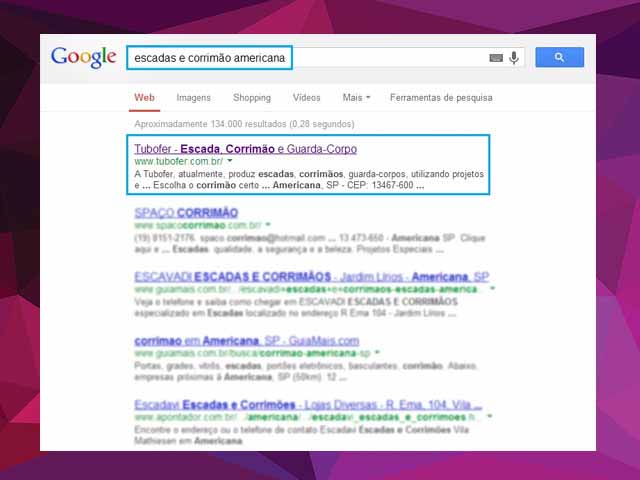Open Tubofer - Escada, Corrimão e Guarda-Corpo result
Screen dimensions: 640x480
click(246, 149)
